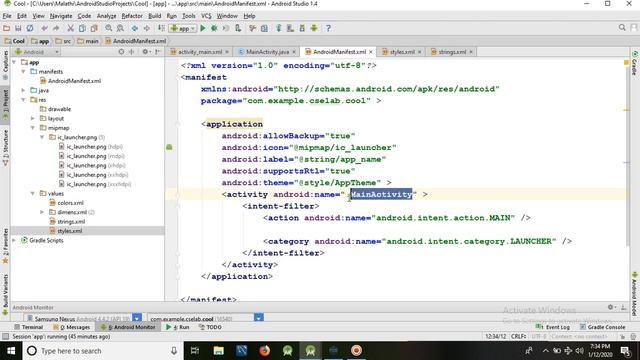Click the Undo arrow icon
This screenshot has width=640, height=360.
tap(44, 28)
